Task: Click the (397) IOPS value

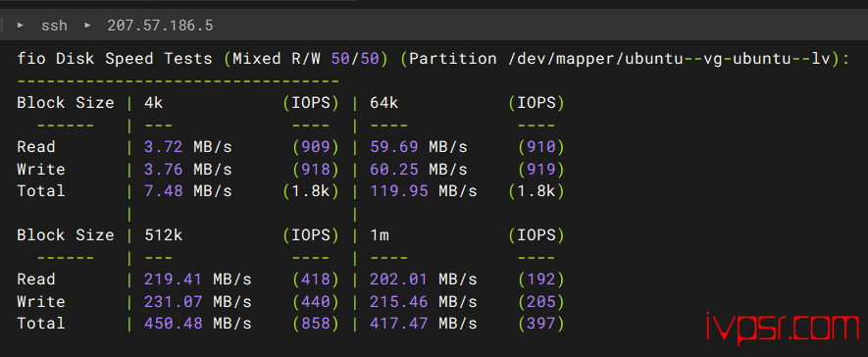Action: [541, 324]
